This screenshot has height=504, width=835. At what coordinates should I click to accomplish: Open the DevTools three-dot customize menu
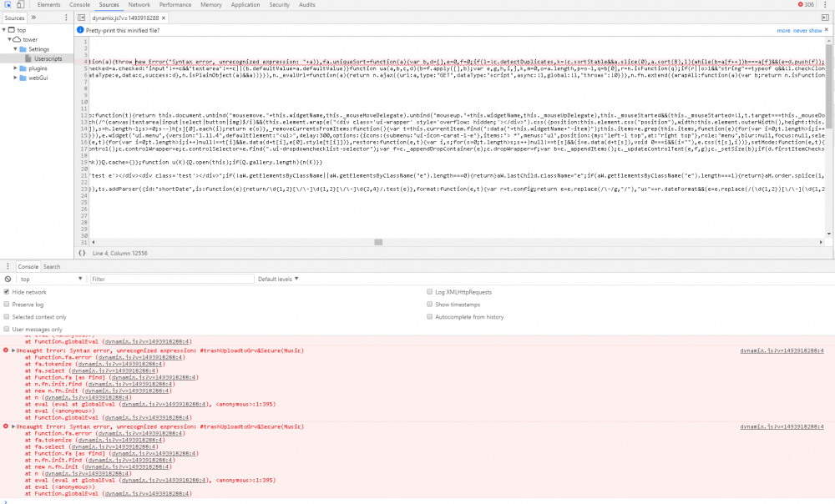coord(825,4)
